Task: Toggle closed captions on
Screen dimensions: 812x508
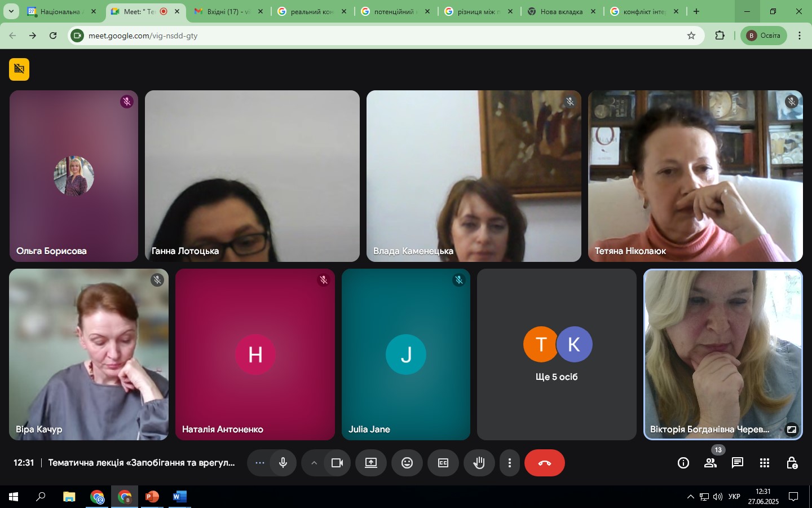Action: point(443,463)
